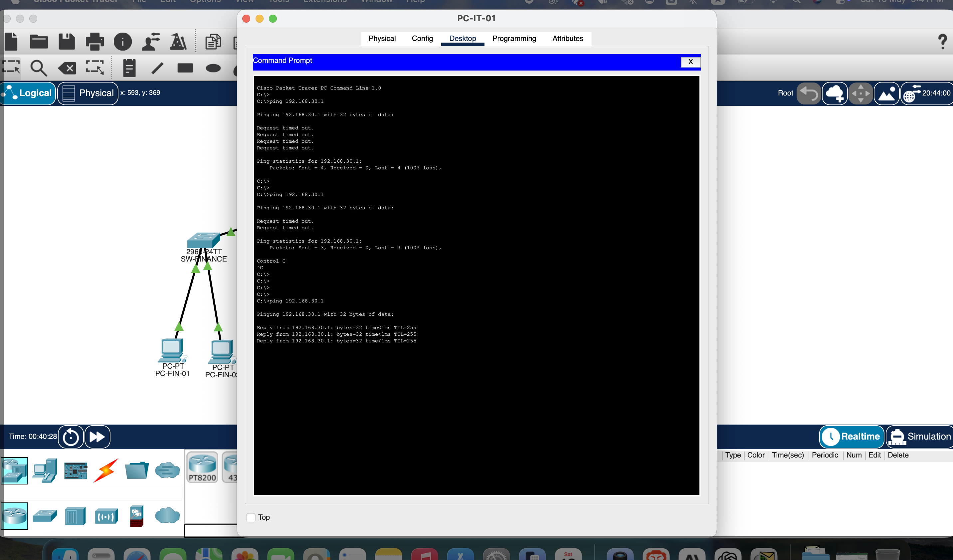Select Hubs subcategory icon
The width and height of the screenshot is (953, 560).
[75, 516]
